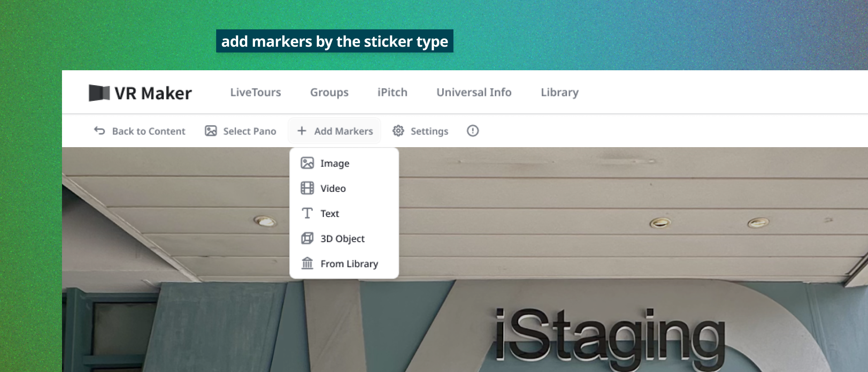Click the VR Maker brand name
This screenshot has height=372, width=868.
pos(153,93)
